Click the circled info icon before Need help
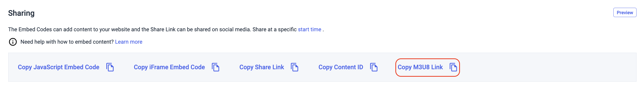 13,42
